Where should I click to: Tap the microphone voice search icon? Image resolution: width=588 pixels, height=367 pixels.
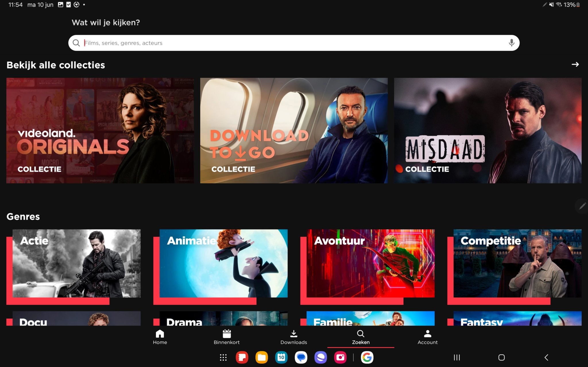pyautogui.click(x=511, y=43)
